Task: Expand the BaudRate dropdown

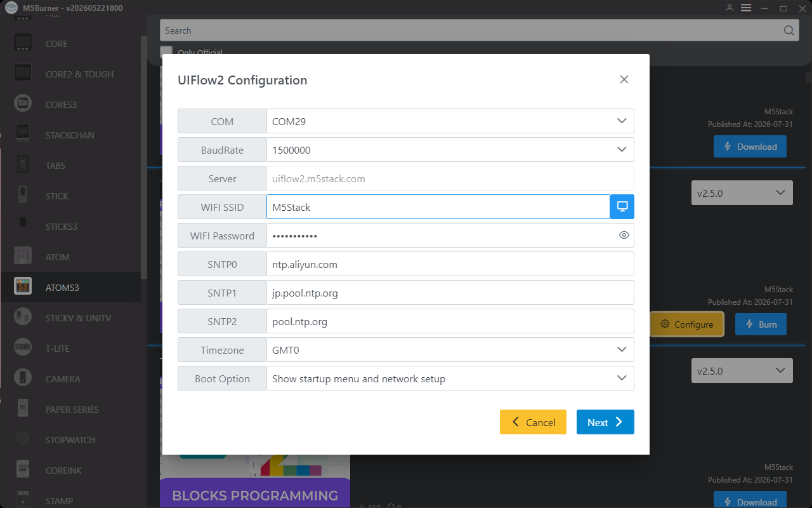Action: (450, 150)
